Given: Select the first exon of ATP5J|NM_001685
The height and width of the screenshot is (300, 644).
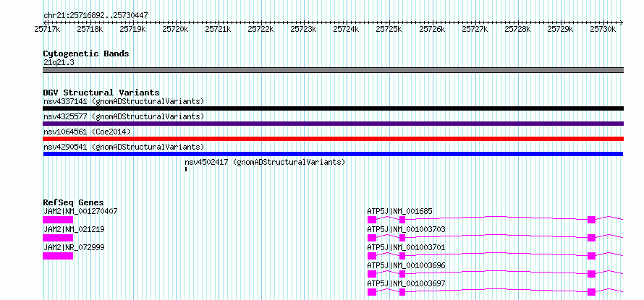Looking at the screenshot, I should point(372,220).
